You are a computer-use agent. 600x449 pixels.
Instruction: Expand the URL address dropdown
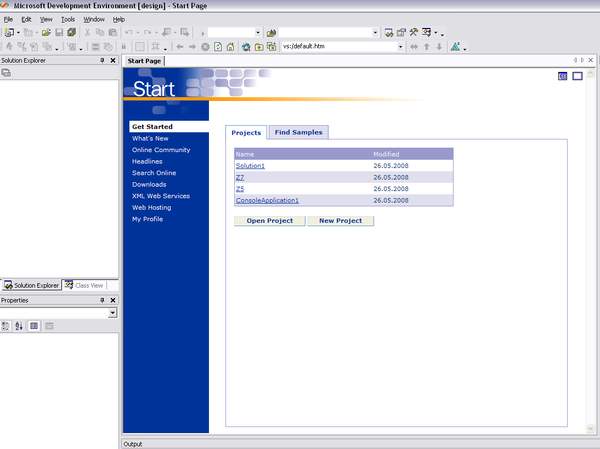click(401, 46)
